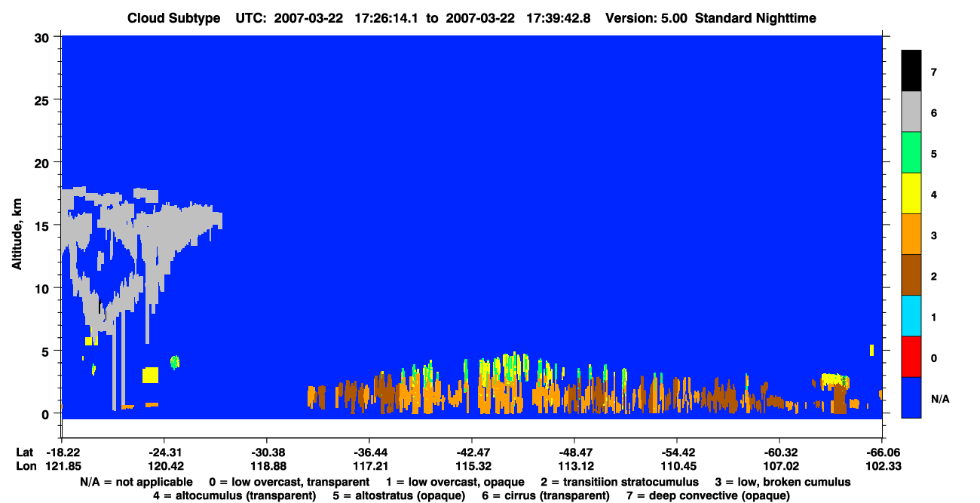Click legend text '6 = cirrus (transparent)'

point(547,495)
